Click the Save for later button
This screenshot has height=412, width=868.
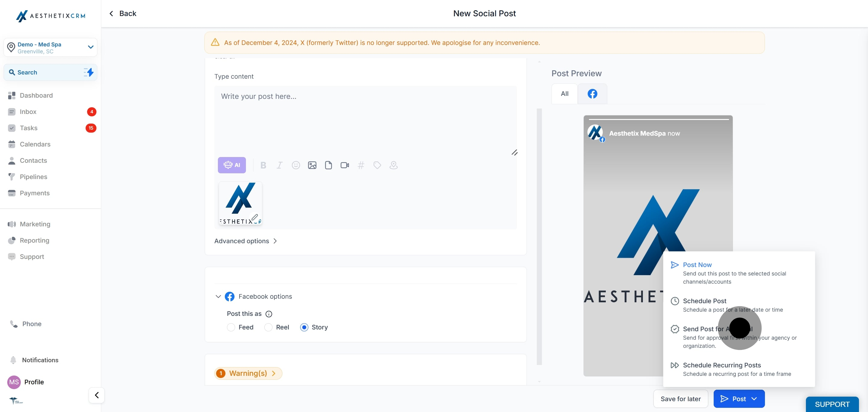680,399
